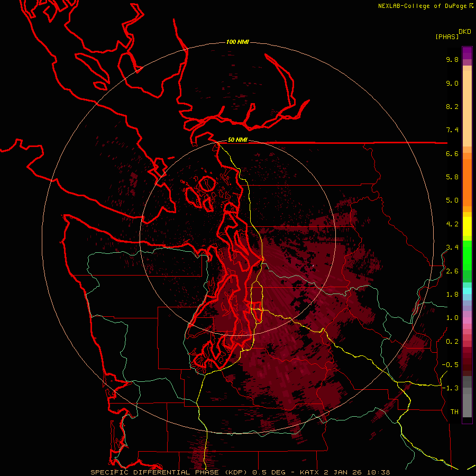Click the 4.2 value on the color scale

(x=452, y=224)
